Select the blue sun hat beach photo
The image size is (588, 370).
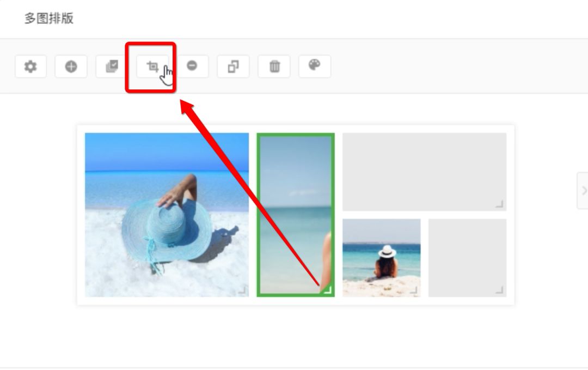click(x=167, y=215)
